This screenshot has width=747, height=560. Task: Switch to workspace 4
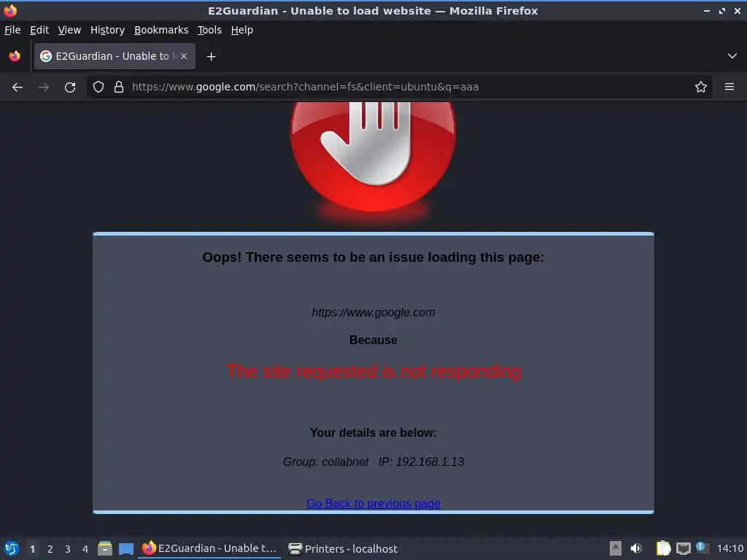pos(85,549)
